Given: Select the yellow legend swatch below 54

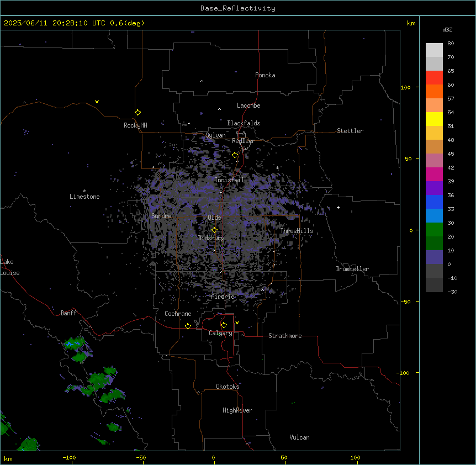Looking at the screenshot, I should coord(434,119).
